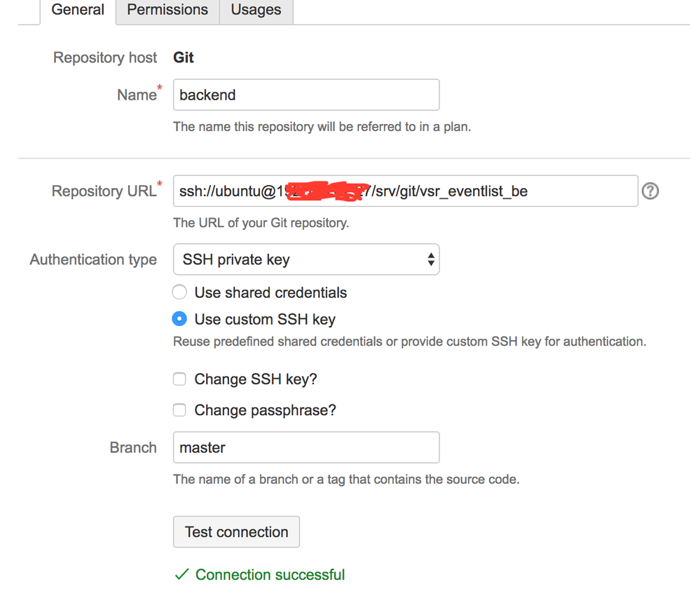Select Use custom SSH key option
The width and height of the screenshot is (700, 603).
[x=179, y=319]
